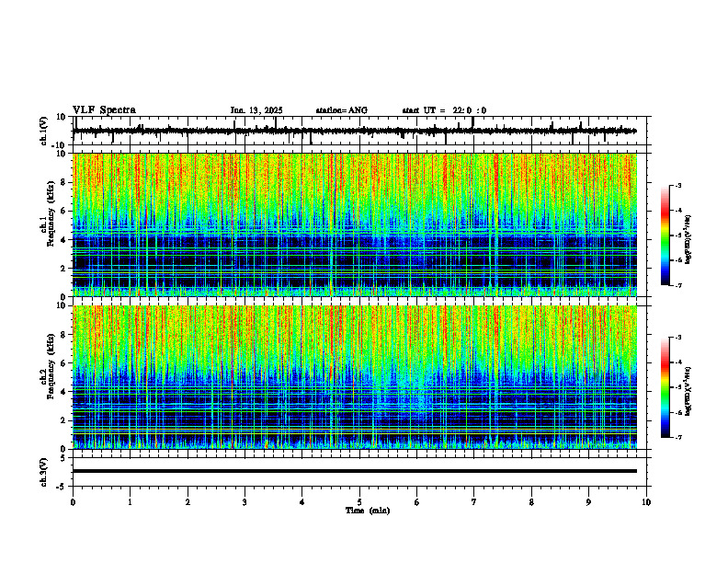
Task: Click the "8" kHz tick label on ch.1 spectrogram
Action: [x=63, y=182]
